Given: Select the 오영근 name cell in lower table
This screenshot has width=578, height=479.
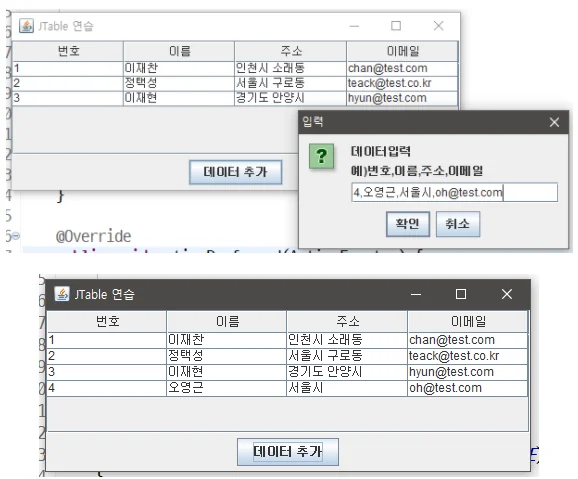Looking at the screenshot, I should click(x=226, y=388).
